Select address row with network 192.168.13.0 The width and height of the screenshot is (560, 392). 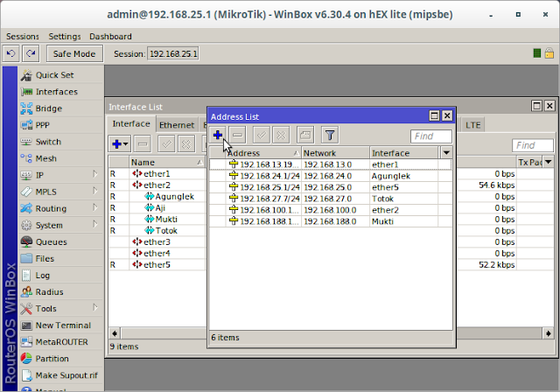pyautogui.click(x=331, y=164)
